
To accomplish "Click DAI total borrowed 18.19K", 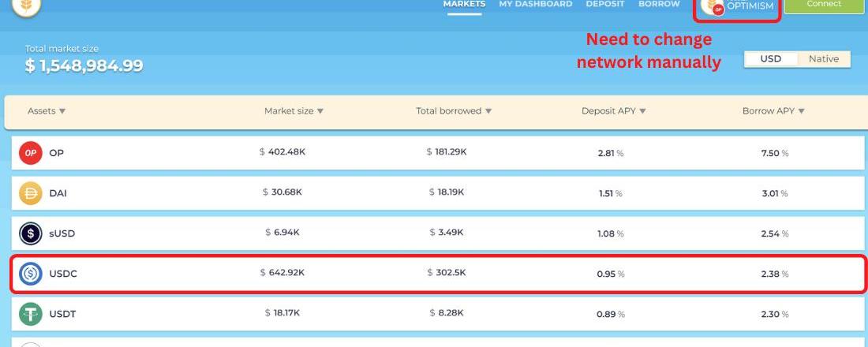I will tap(446, 192).
